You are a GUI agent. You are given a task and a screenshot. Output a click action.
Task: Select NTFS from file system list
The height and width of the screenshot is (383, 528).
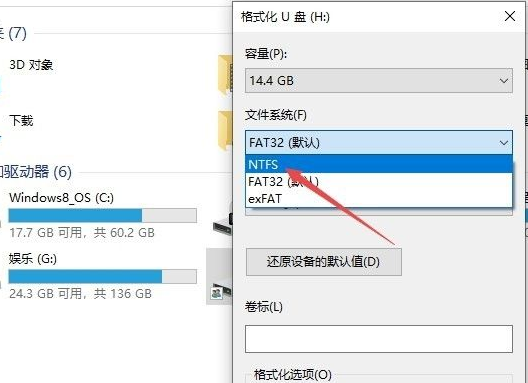click(379, 164)
